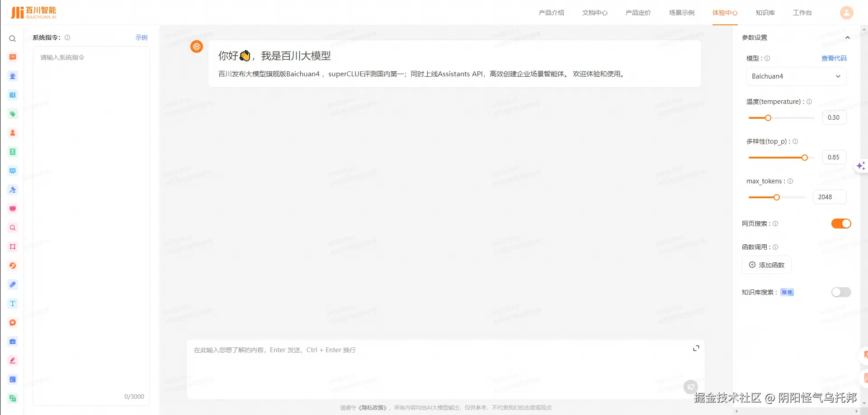Select the green price tag icon
The image size is (868, 415).
[13, 114]
